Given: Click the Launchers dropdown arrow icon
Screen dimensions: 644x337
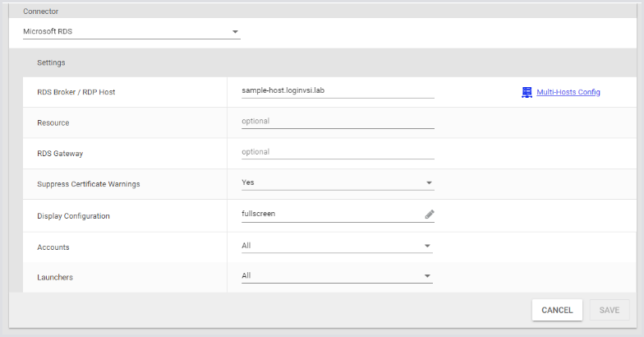Looking at the screenshot, I should coord(427,276).
